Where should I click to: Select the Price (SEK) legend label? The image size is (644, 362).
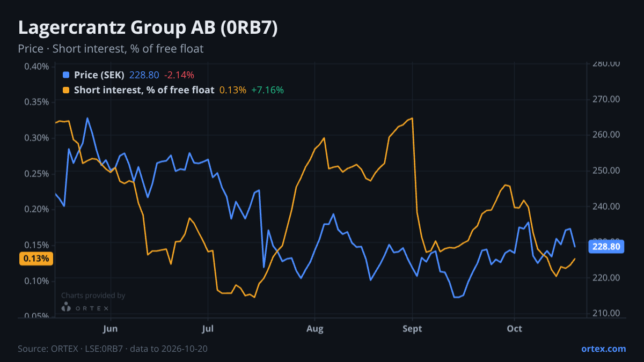99,75
